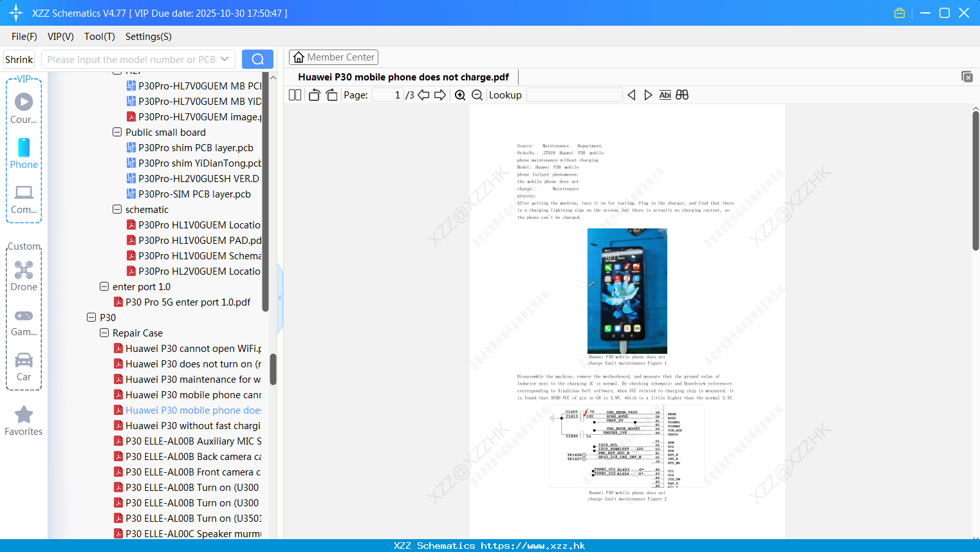The image size is (980, 552).
Task: Select the Drone category
Action: click(24, 275)
